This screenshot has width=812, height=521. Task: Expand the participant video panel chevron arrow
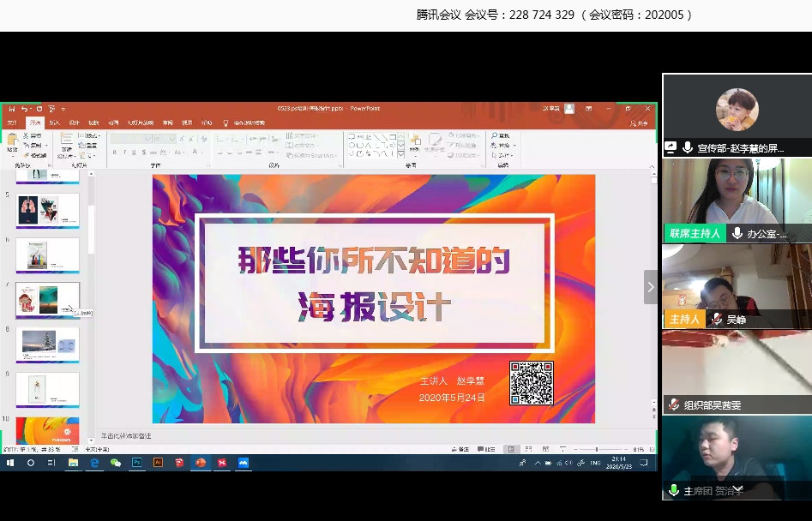tap(650, 287)
